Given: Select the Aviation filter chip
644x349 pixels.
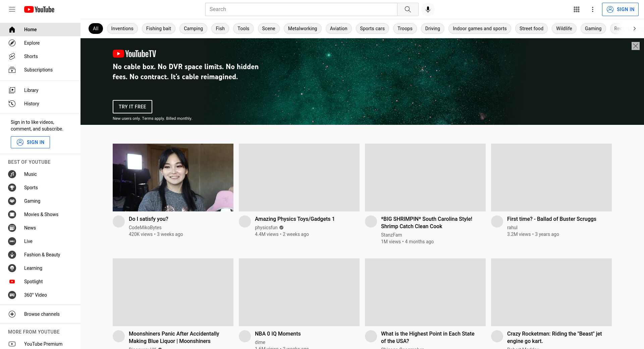Looking at the screenshot, I should coord(338,29).
